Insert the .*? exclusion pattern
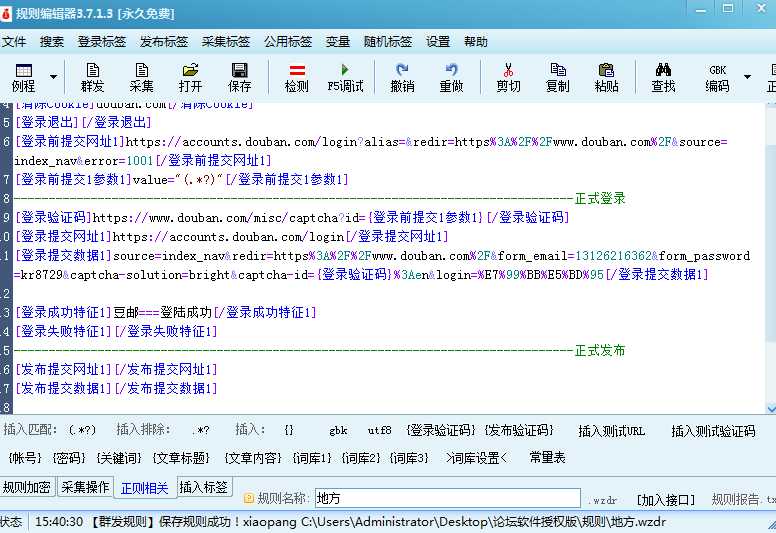 click(201, 430)
